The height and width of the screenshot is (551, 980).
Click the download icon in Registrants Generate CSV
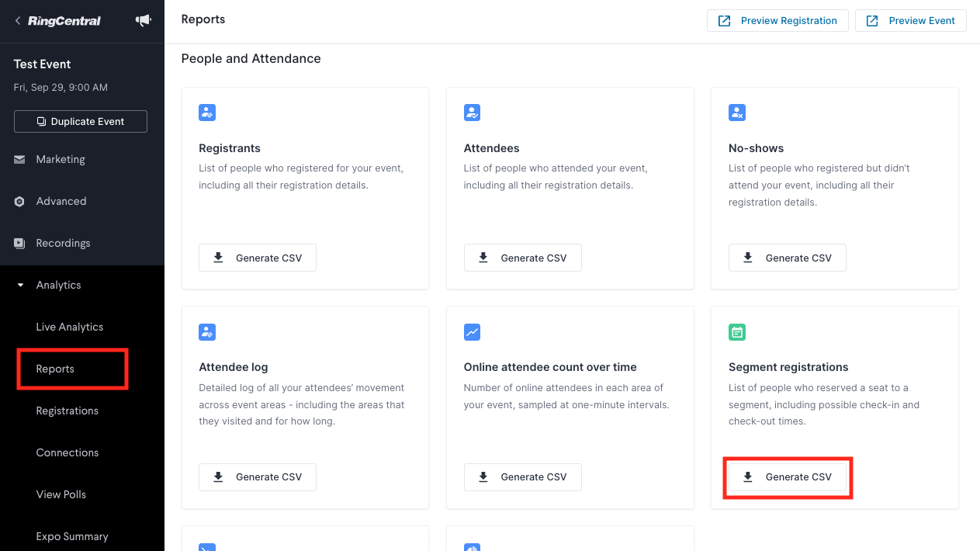[x=219, y=258]
